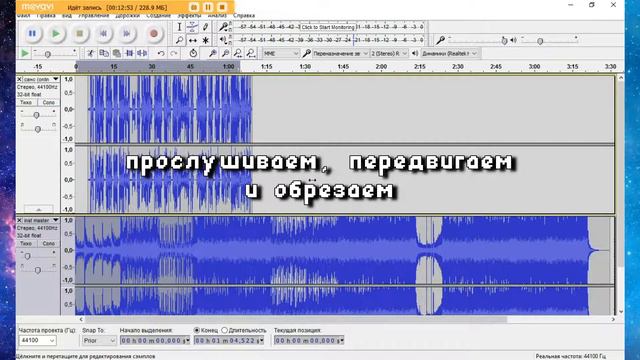
Task: Click the Paste icon in edit toolbar
Action: pyautogui.click(x=117, y=53)
